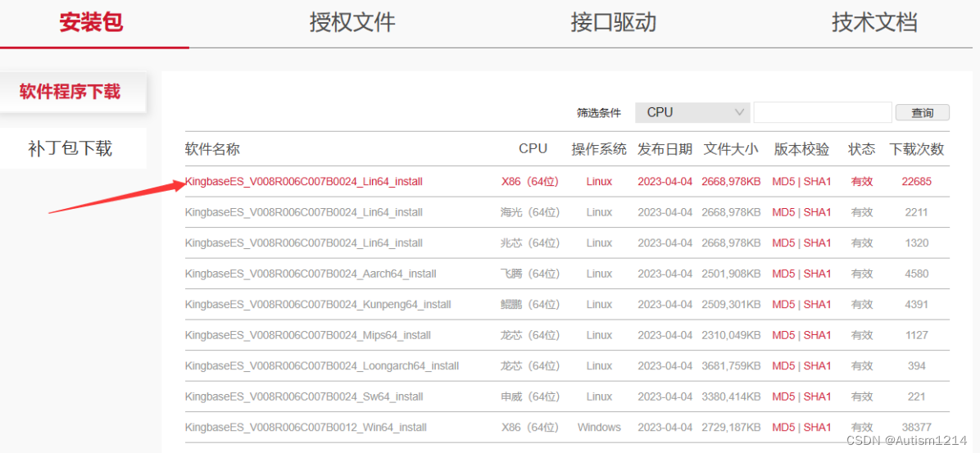
Task: Click the 2729,187KB file size cell
Action: 731,428
